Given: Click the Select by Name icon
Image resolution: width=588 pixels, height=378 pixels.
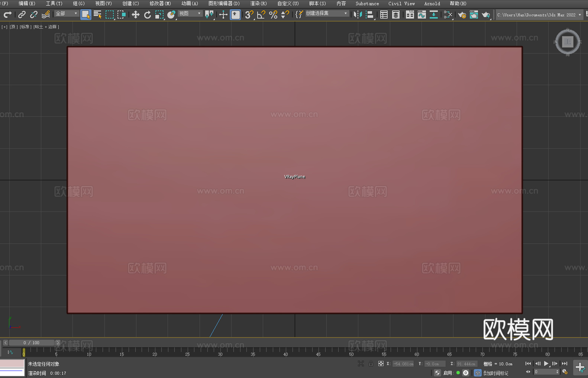Looking at the screenshot, I should tap(97, 14).
